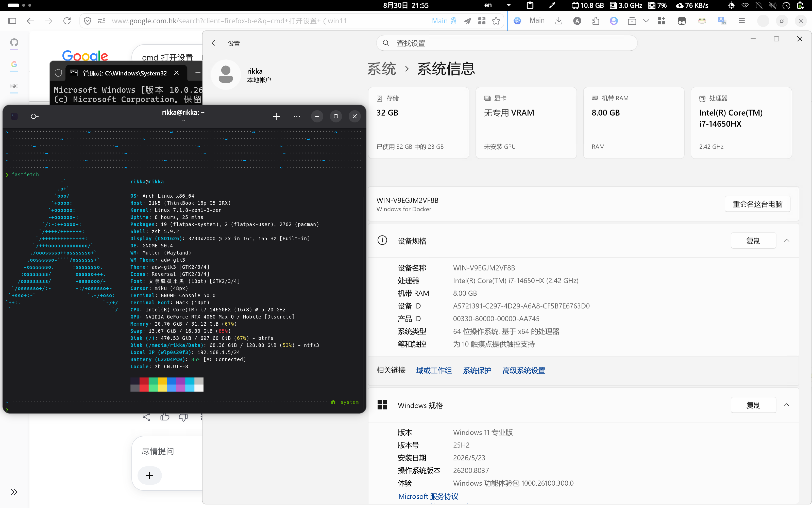
Task: Click the frog extension icon
Action: [x=702, y=21]
